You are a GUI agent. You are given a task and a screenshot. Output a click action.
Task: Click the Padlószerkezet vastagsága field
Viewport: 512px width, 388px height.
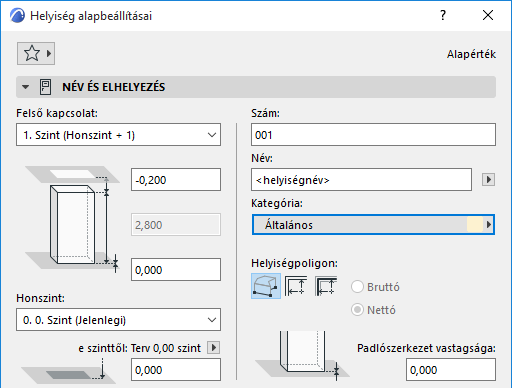[x=451, y=369]
